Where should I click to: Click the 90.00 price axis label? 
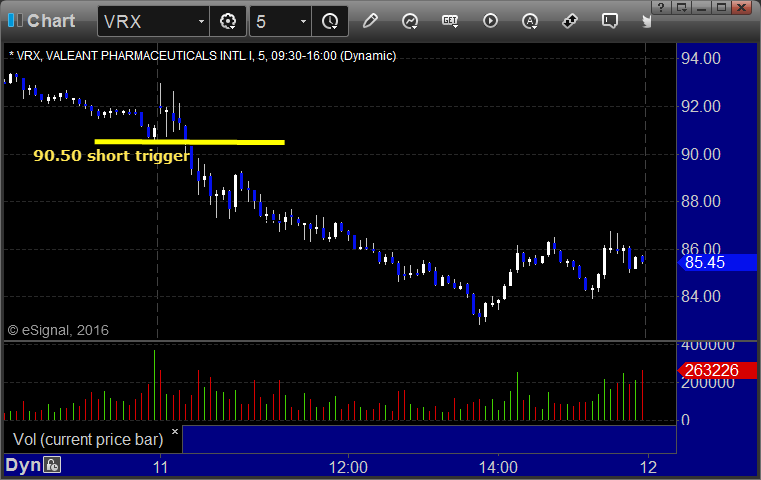click(701, 155)
